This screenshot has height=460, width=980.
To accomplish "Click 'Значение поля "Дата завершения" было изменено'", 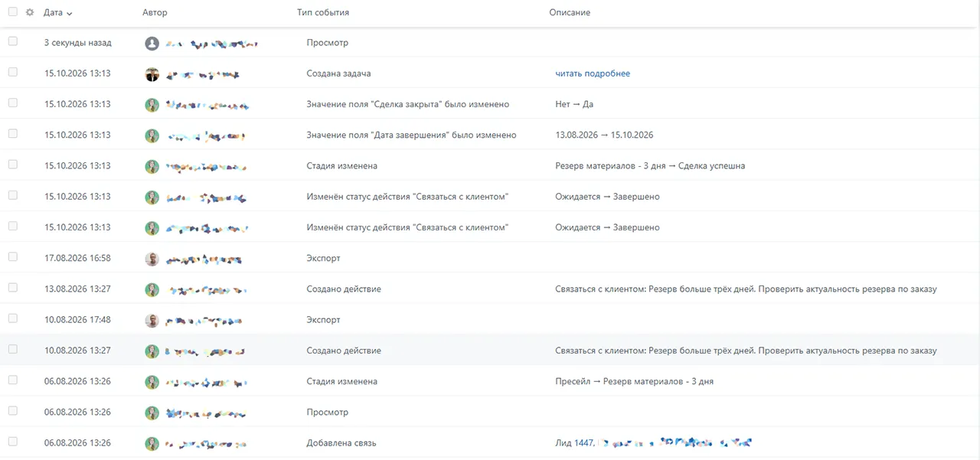I will coord(411,135).
